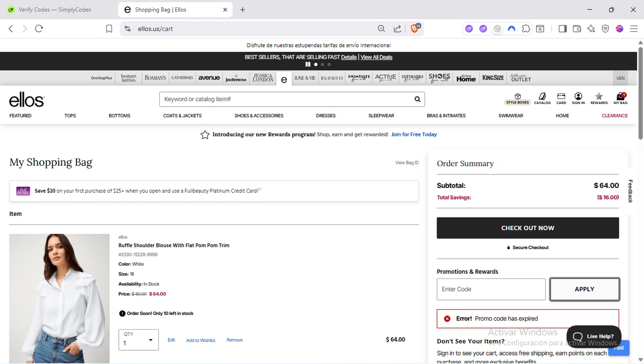Viewport: 644px width, 364px height.
Task: Open the Leo AI sparkle icon
Action: tap(591, 29)
